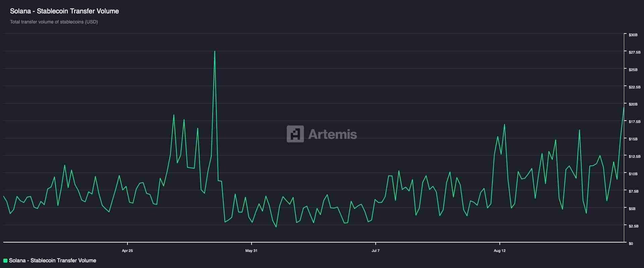Click the final data point at the line's right end
644x268 pixels.
[x=624, y=108]
